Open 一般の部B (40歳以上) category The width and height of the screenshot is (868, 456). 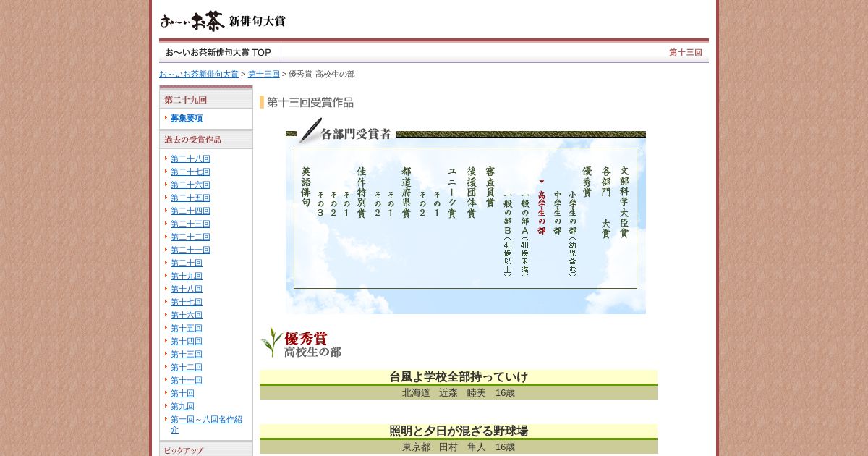[x=508, y=234]
